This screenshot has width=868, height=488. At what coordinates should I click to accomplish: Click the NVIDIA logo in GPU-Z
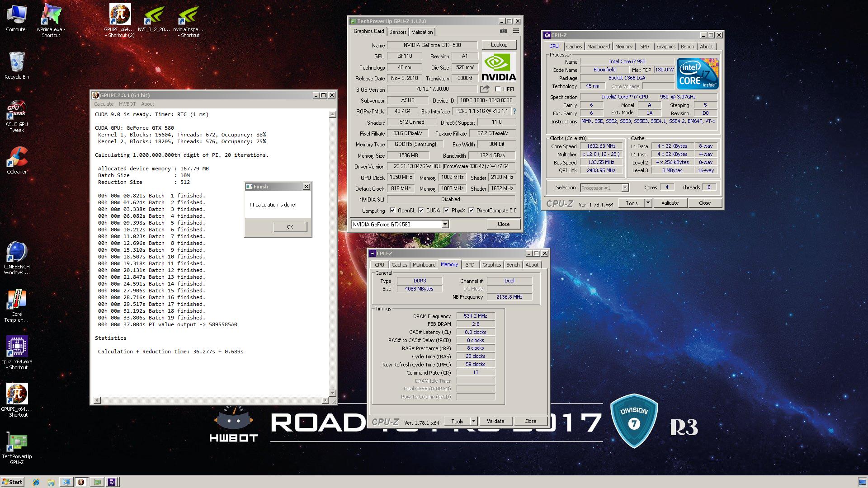(499, 67)
